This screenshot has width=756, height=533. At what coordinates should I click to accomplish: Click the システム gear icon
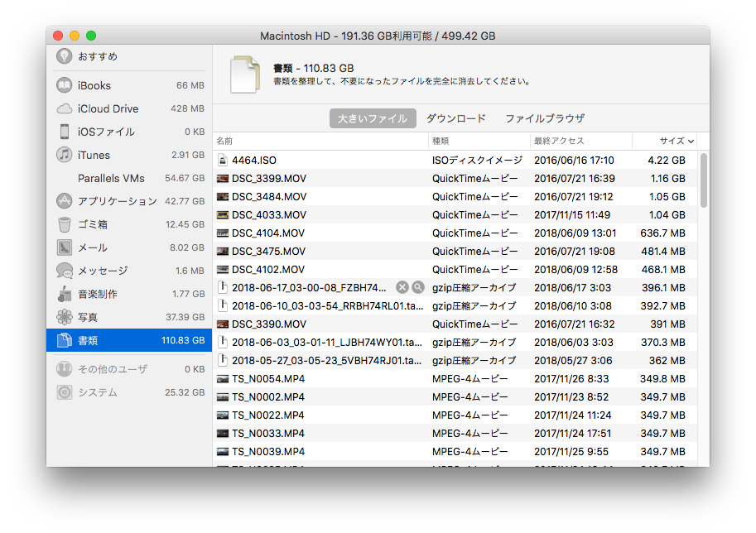pyautogui.click(x=64, y=392)
